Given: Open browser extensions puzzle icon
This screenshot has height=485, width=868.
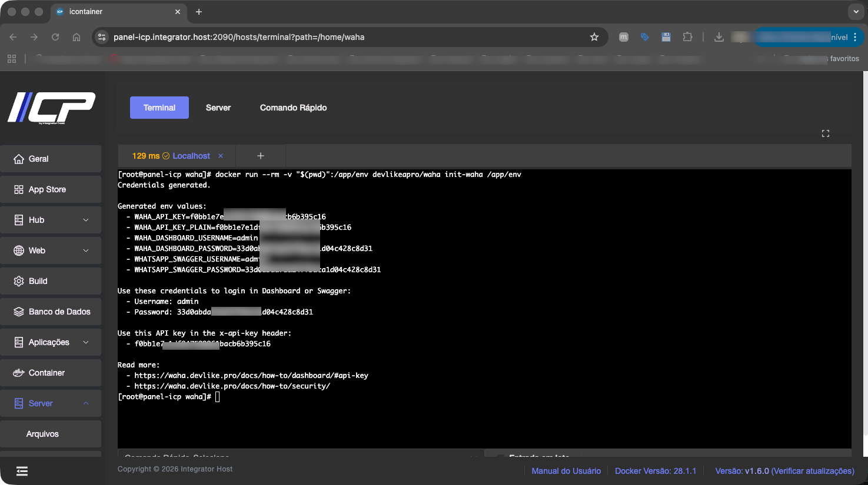Looking at the screenshot, I should click(x=687, y=37).
